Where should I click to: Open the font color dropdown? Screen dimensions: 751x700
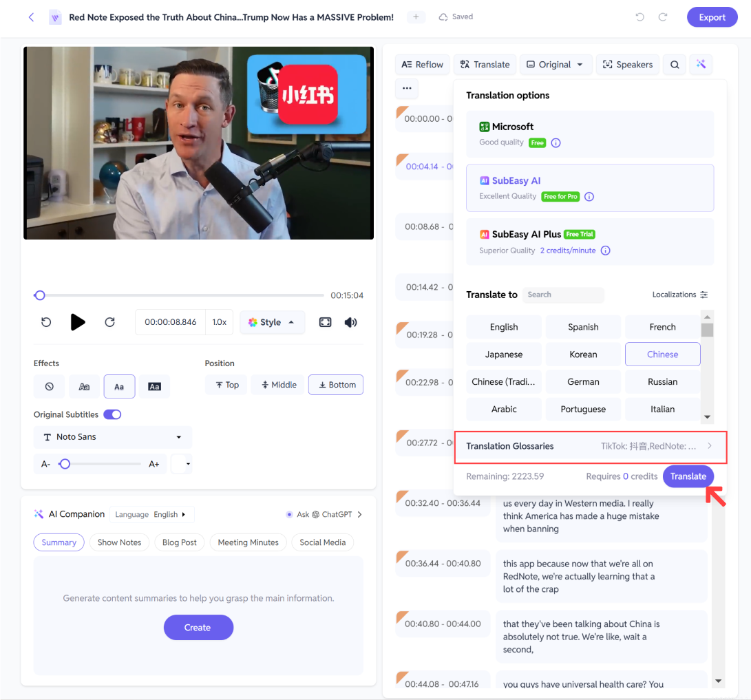(x=182, y=464)
